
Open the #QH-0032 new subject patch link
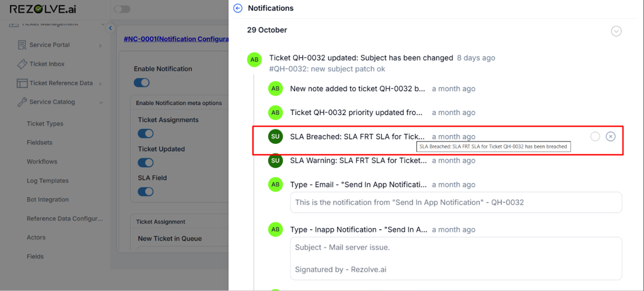[x=327, y=69]
